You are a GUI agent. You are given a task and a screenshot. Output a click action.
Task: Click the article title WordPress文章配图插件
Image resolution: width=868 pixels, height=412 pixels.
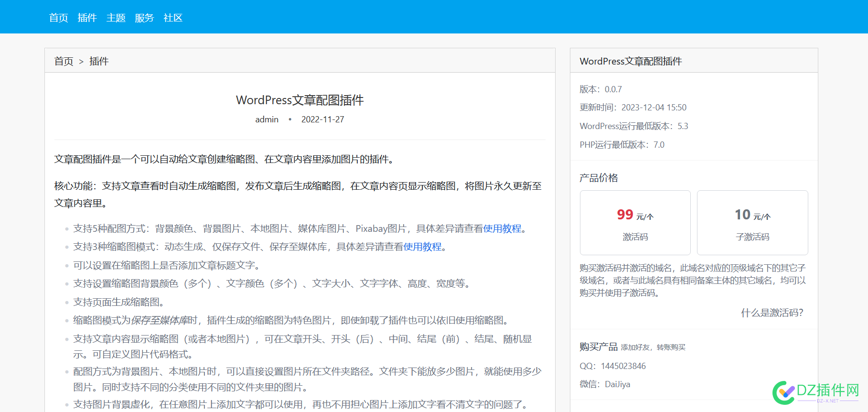[x=300, y=100]
